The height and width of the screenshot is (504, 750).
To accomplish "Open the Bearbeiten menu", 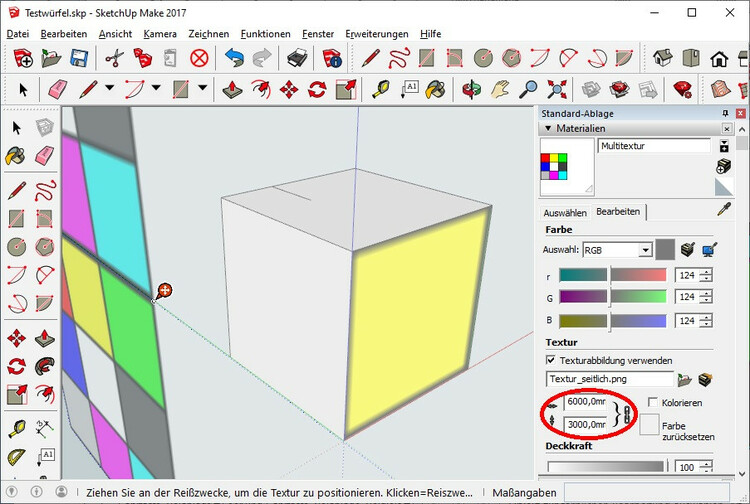I will (x=64, y=34).
